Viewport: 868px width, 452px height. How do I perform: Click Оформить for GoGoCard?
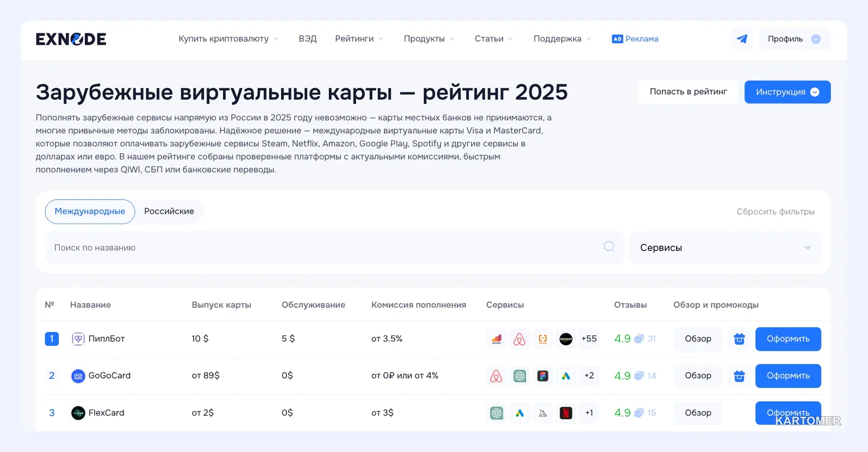coord(788,376)
